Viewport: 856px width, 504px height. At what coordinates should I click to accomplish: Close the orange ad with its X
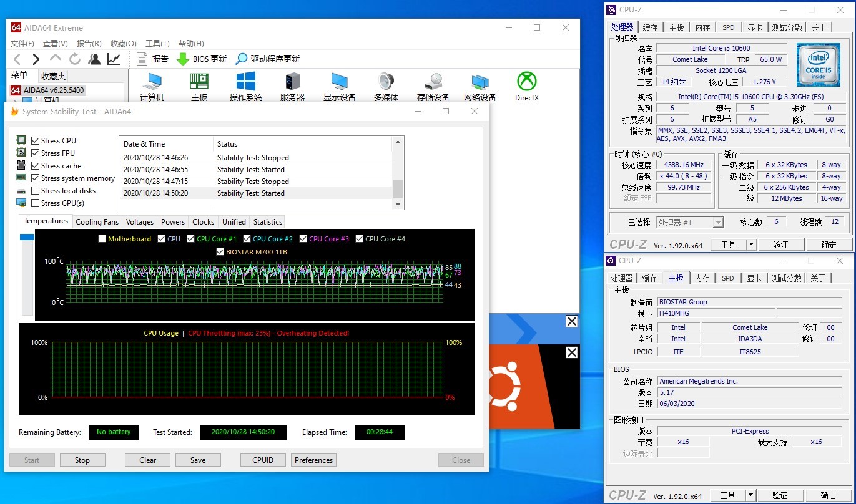point(571,352)
